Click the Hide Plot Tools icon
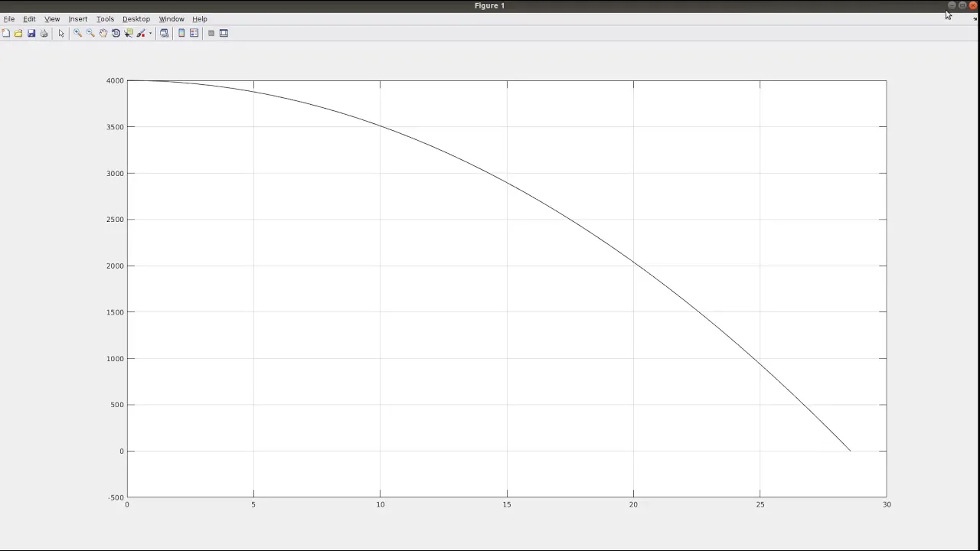 (x=211, y=33)
